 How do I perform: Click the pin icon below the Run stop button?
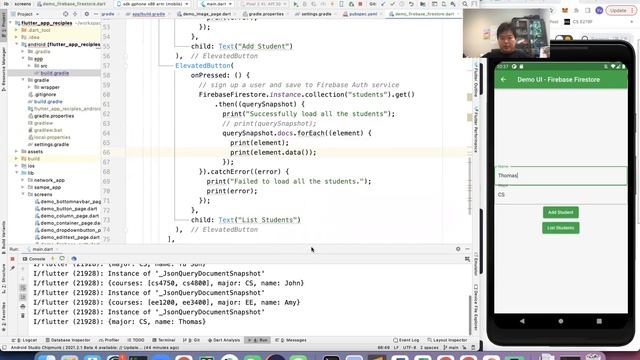point(13,268)
